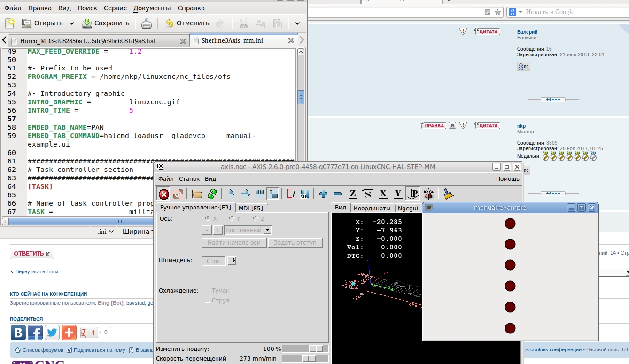Viewport: 629px width, 364px height.
Task: Open the Помощь menu in AXIS
Action: coord(508,179)
